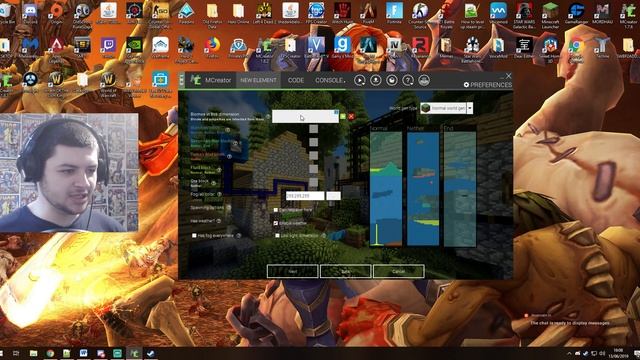Click the MCreator logo in the toolbar

tap(196, 80)
